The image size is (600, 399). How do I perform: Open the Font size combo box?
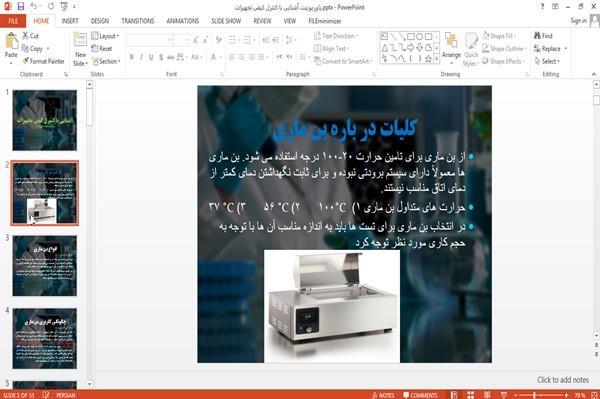click(x=181, y=40)
